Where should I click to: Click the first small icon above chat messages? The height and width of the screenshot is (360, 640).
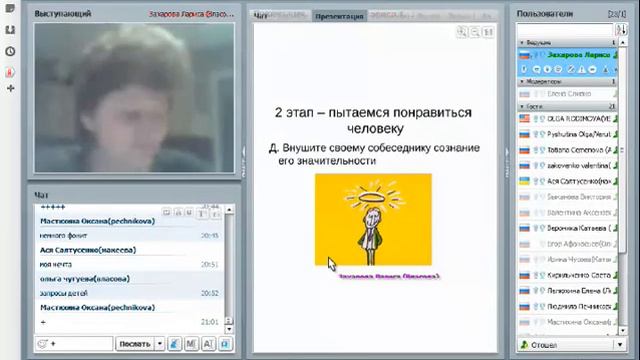pyautogui.click(x=167, y=213)
